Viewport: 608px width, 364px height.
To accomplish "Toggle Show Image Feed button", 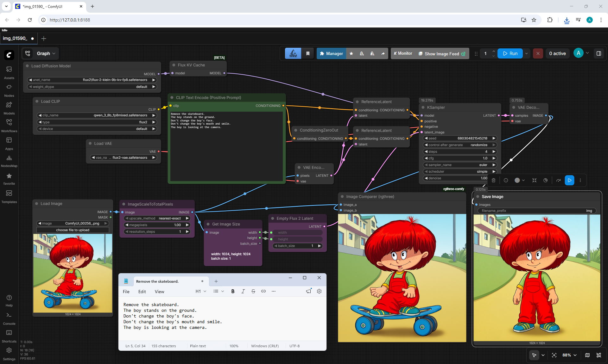I will click(442, 53).
